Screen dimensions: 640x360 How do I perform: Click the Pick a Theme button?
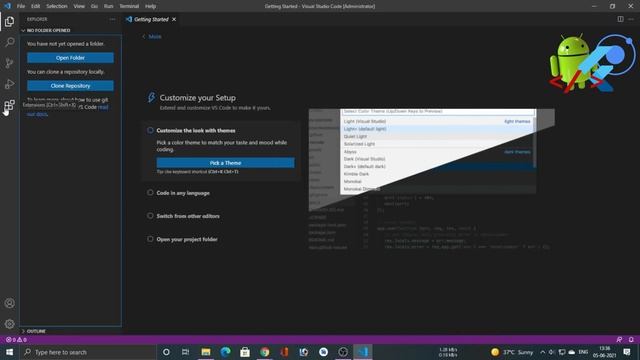(225, 163)
